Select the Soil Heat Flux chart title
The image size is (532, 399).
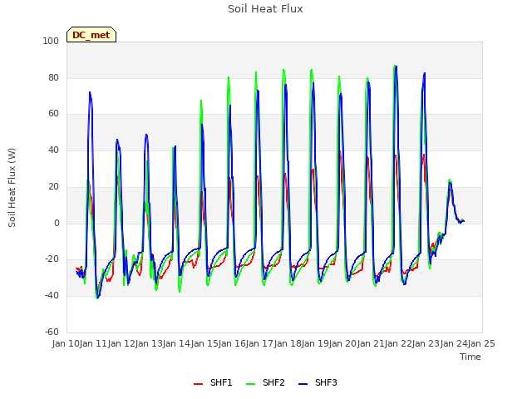click(265, 9)
